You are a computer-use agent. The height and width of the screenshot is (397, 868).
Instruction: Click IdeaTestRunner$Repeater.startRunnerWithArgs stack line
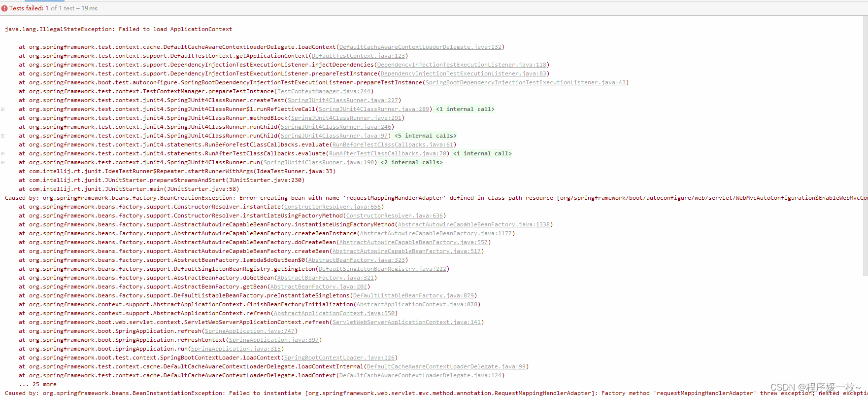(177, 171)
